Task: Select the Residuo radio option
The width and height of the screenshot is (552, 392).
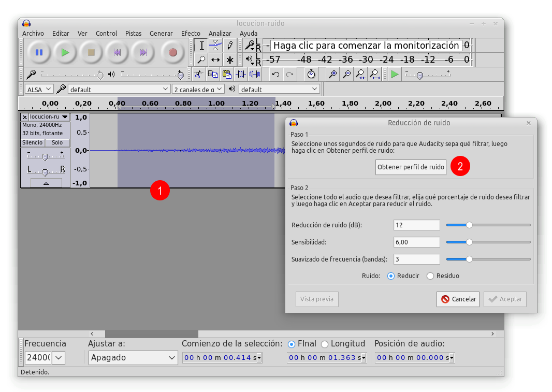Action: click(x=430, y=276)
